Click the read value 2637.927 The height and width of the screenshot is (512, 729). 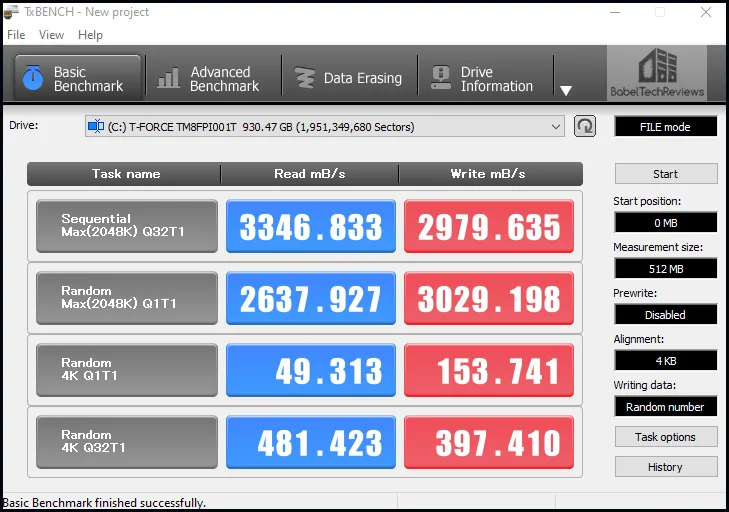coord(311,298)
